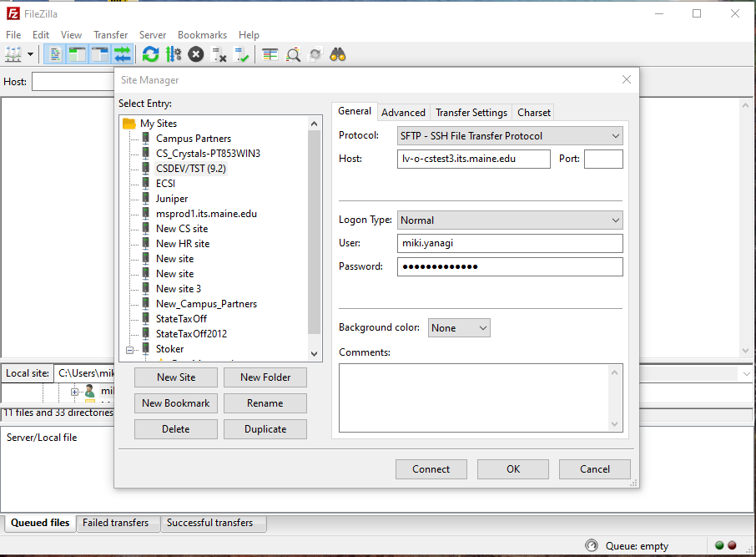Switch to the Charset tab
The height and width of the screenshot is (557, 756).
tap(534, 113)
